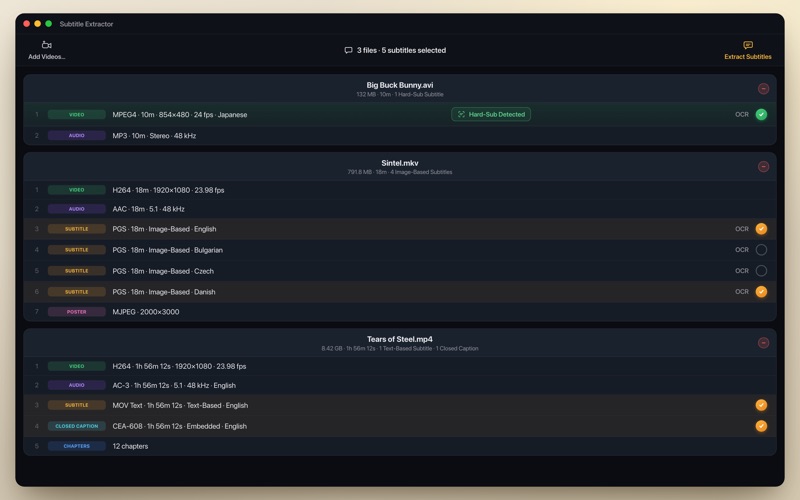This screenshot has width=800, height=500.
Task: Click Tears of Steel '8.42 GB' info line
Action: [x=399, y=348]
